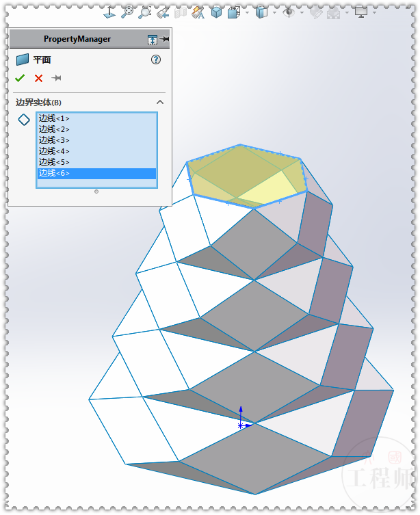420x515 pixels.
Task: Click the Section View icon
Action: tap(181, 13)
